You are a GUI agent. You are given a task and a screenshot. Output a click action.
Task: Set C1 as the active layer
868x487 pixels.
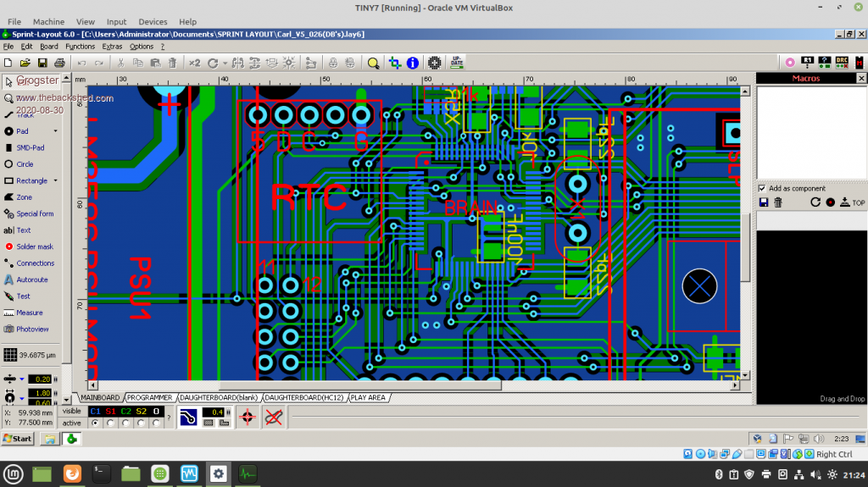[95, 423]
